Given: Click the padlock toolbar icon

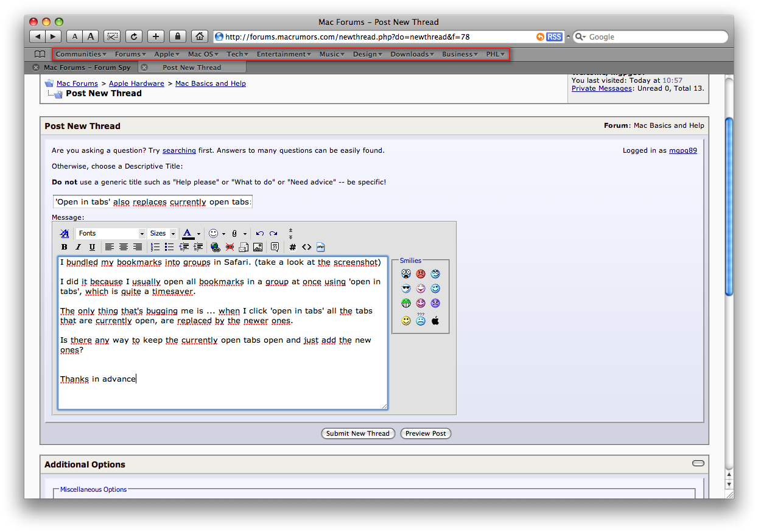Looking at the screenshot, I should pos(178,37).
